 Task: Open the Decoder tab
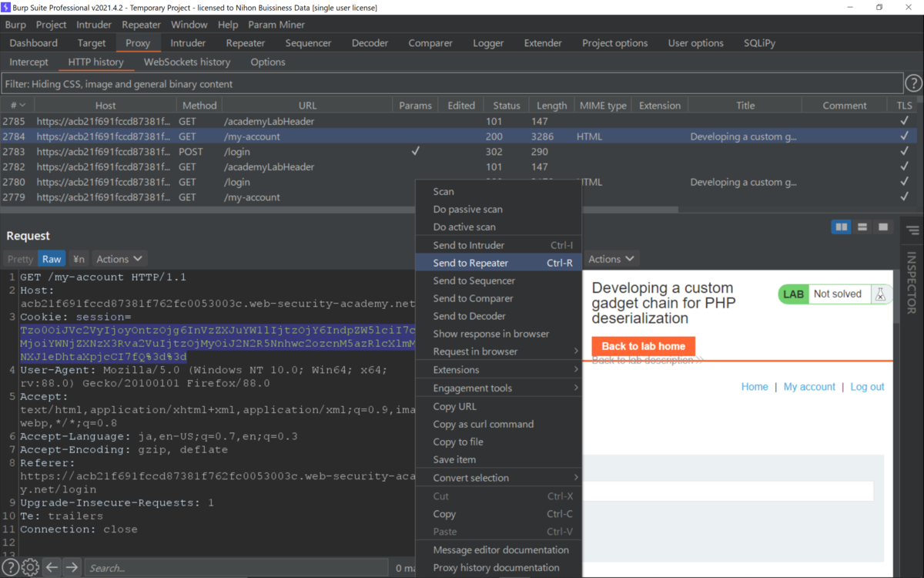370,43
